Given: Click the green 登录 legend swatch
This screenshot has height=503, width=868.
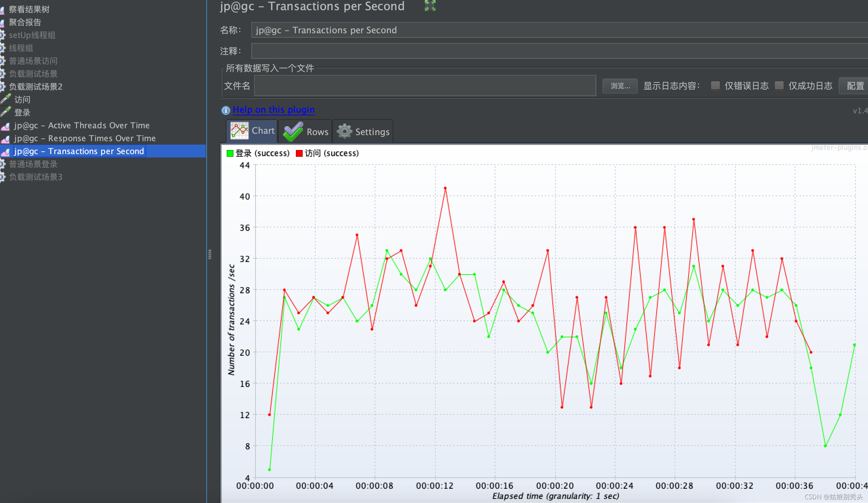Looking at the screenshot, I should tap(230, 153).
